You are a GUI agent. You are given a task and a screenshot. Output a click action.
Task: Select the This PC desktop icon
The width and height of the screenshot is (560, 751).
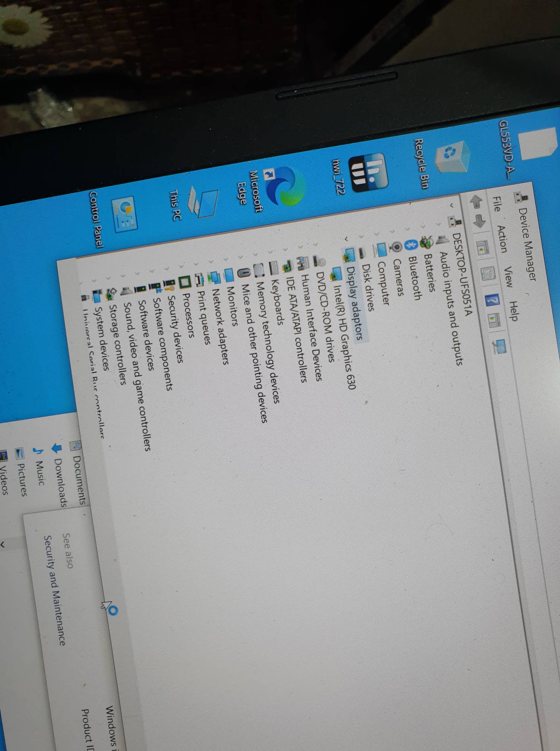[195, 203]
